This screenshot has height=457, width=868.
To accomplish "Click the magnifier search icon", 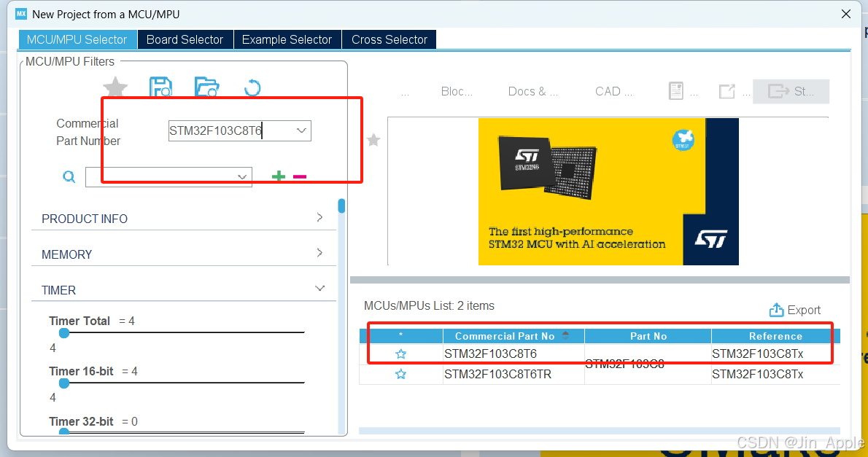I will (69, 177).
